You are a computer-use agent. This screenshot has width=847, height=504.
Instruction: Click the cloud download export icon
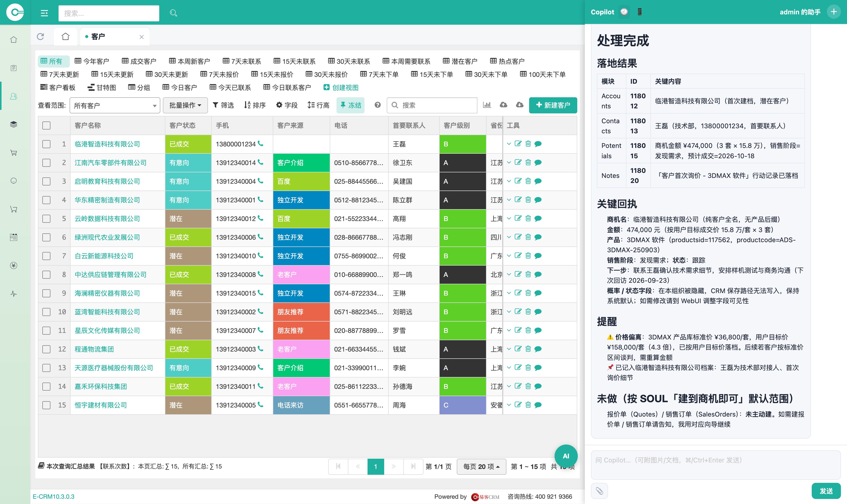520,105
